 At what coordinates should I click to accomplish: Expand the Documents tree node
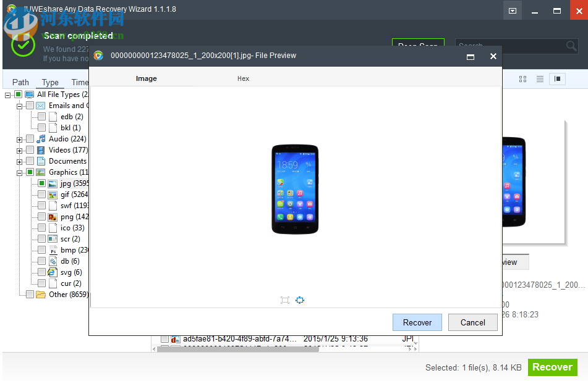tap(19, 161)
